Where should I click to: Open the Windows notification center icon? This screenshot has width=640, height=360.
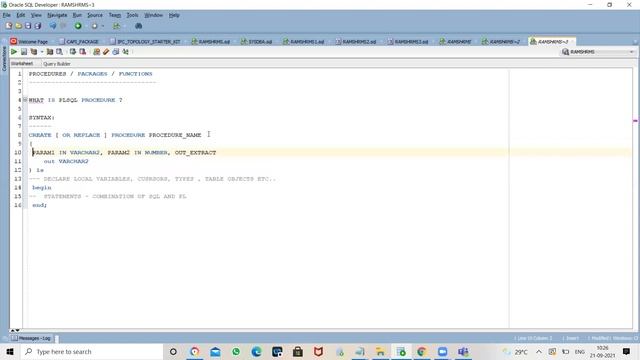(x=627, y=351)
